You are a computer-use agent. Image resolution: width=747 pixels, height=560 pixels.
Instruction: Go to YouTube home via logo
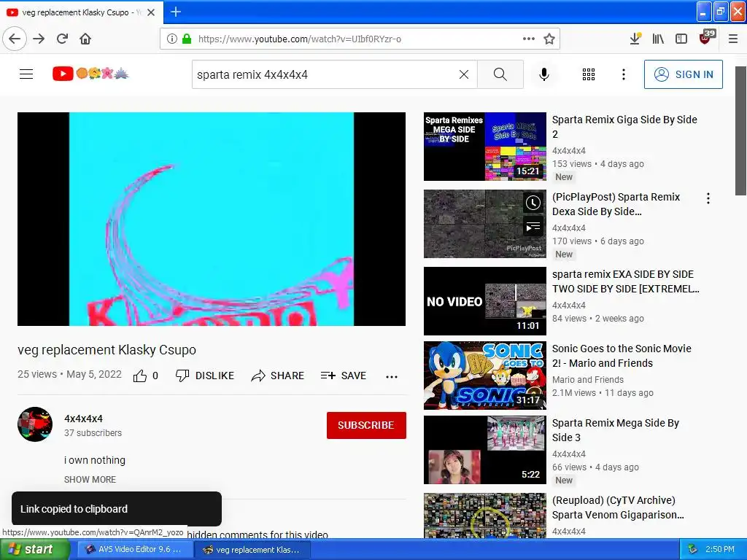[90, 74]
